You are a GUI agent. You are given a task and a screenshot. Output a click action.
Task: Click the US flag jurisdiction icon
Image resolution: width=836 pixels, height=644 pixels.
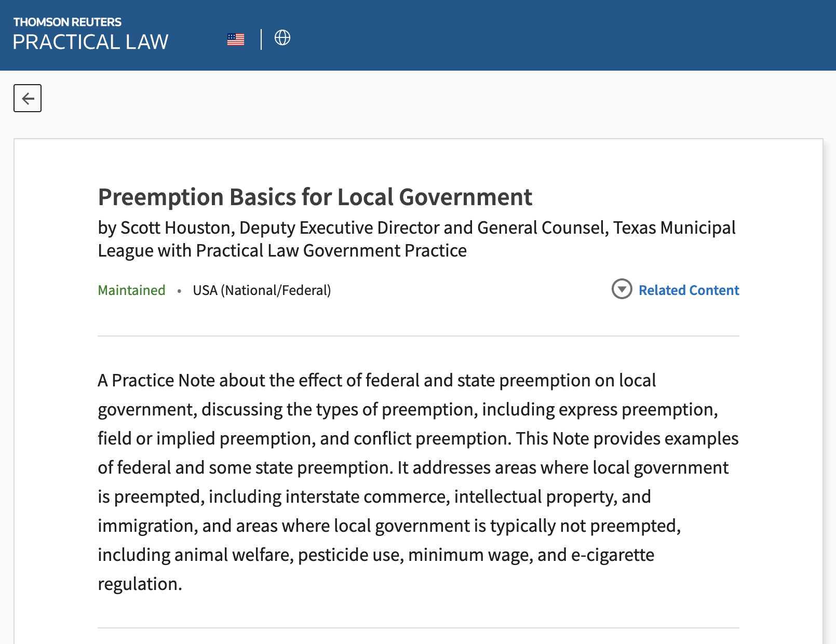(236, 39)
